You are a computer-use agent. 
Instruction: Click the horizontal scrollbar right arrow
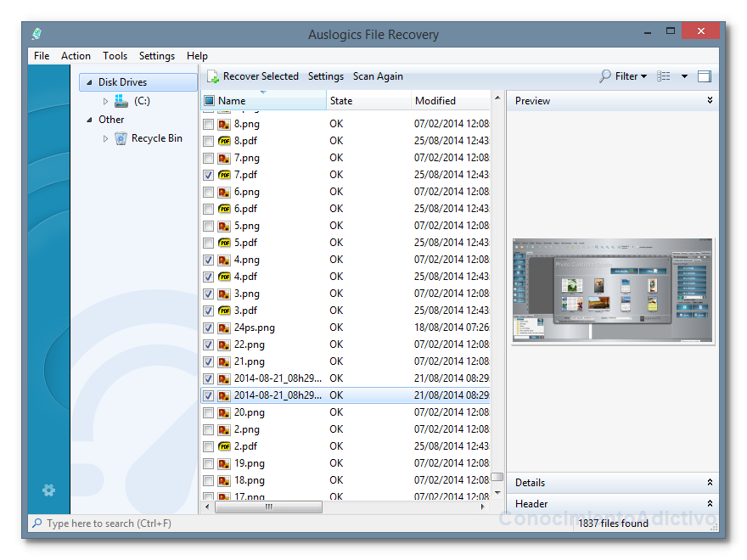(483, 507)
